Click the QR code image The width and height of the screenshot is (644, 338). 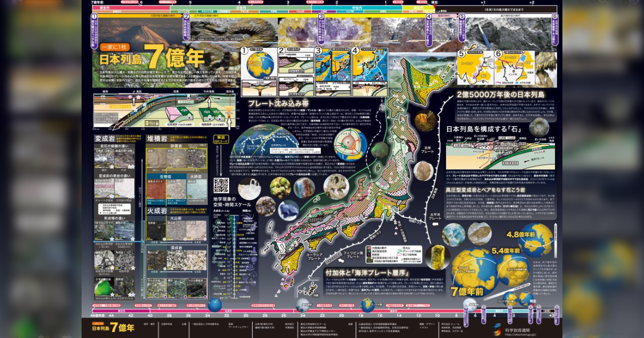[x=221, y=186]
